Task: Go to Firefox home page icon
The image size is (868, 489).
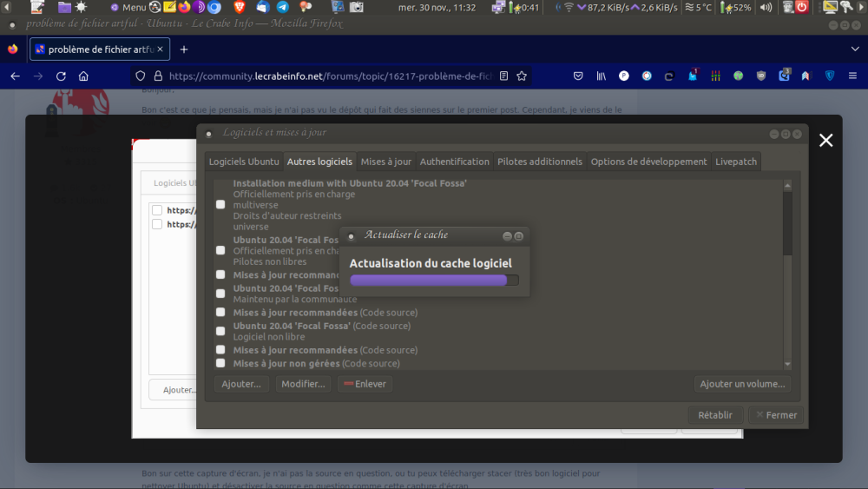Action: pos(83,76)
